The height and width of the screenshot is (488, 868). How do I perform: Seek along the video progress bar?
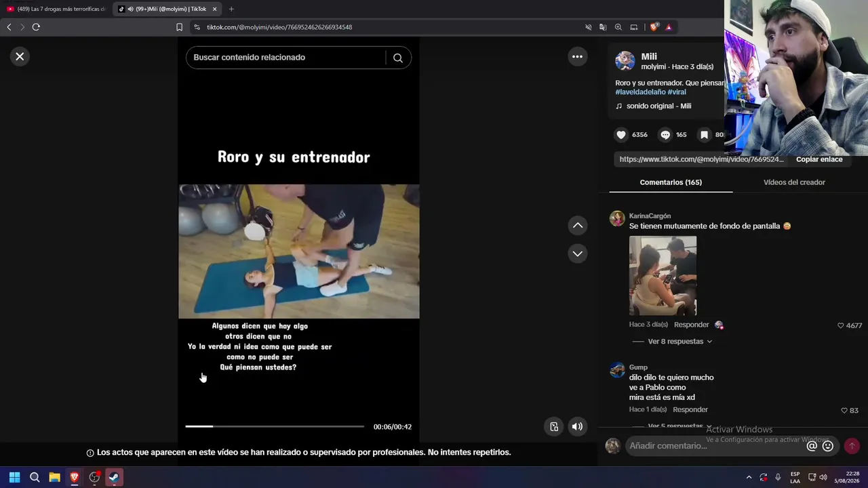[x=275, y=426]
